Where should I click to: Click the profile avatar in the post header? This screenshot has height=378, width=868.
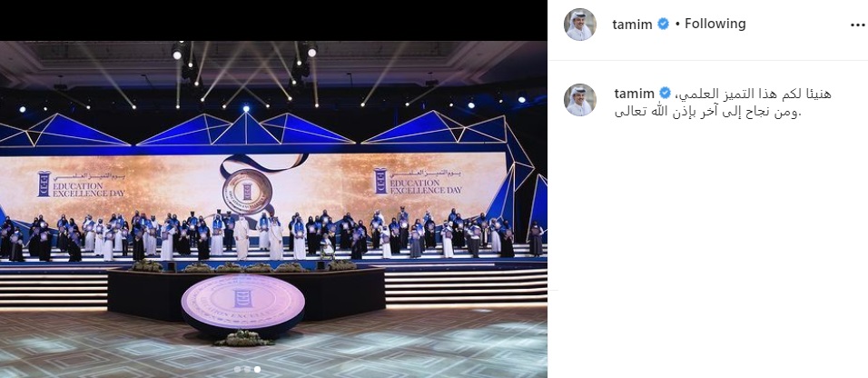click(579, 25)
